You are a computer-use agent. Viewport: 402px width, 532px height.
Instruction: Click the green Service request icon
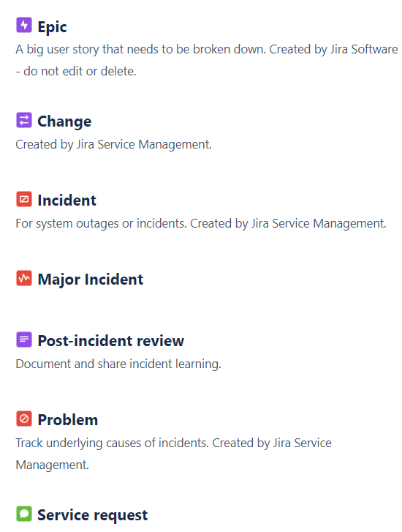click(23, 514)
